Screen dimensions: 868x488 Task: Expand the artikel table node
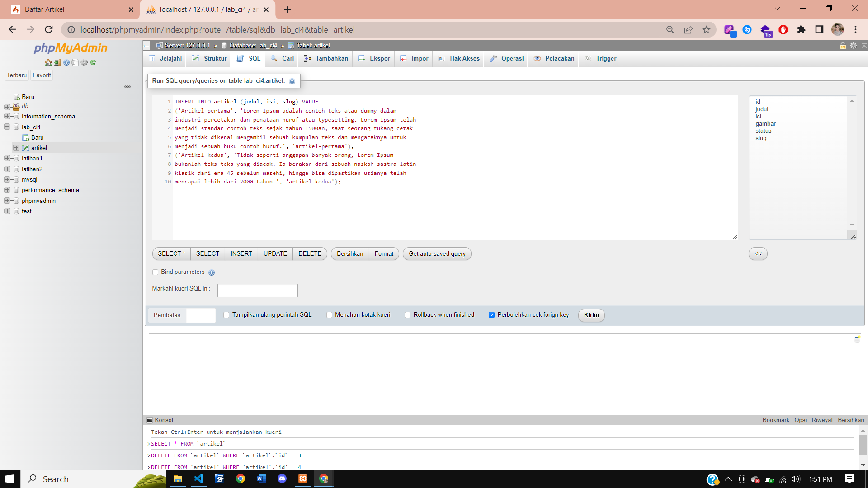(16, 148)
